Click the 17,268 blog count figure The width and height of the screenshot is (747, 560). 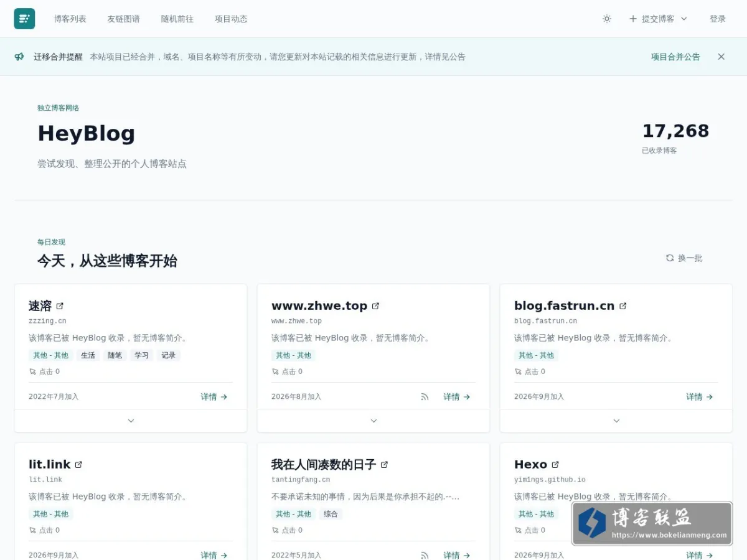tap(675, 131)
